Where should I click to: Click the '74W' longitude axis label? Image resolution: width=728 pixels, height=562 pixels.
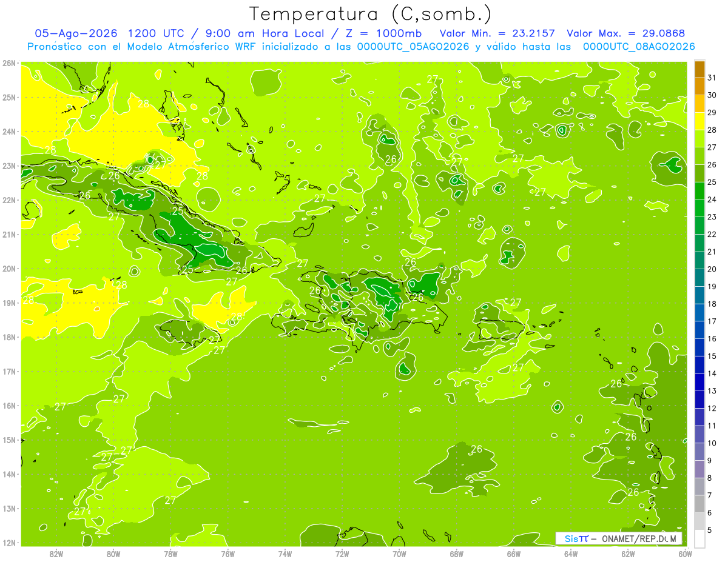click(x=285, y=554)
